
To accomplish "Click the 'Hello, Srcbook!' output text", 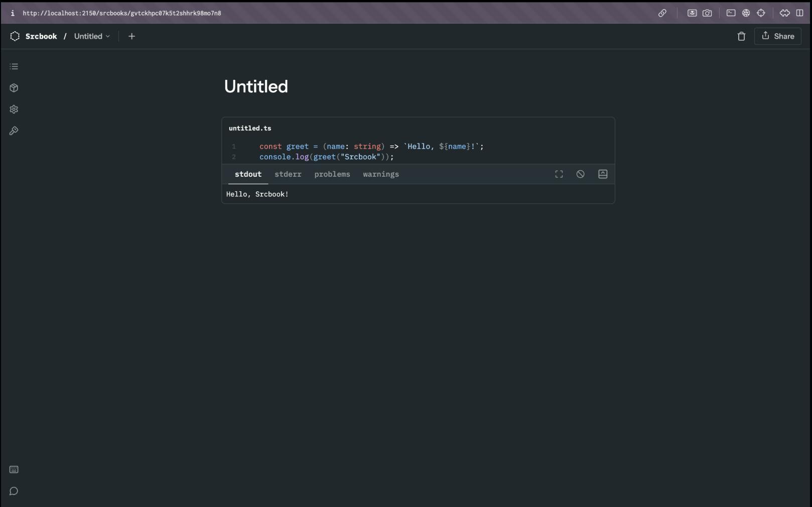I will (x=257, y=194).
